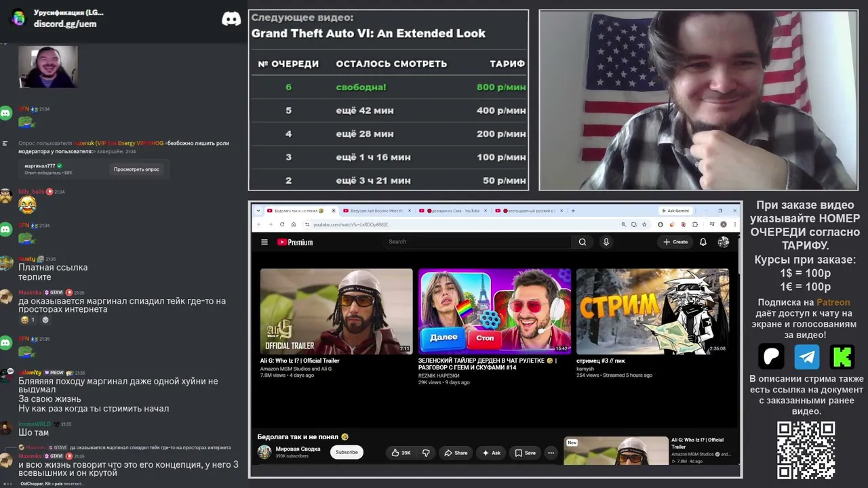Click the 'REZNIK НАРЕЗКИ' channel name
This screenshot has width=868, height=488.
[x=439, y=375]
